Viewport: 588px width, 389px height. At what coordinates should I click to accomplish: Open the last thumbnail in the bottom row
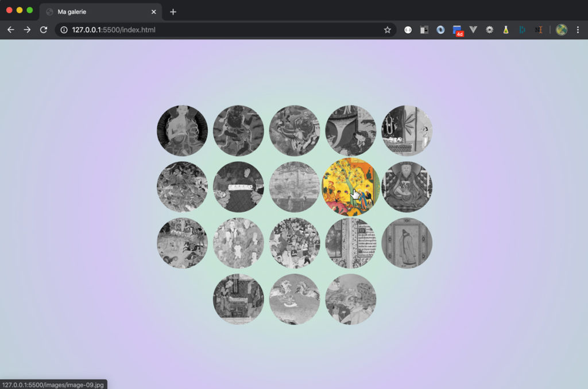tap(351, 299)
